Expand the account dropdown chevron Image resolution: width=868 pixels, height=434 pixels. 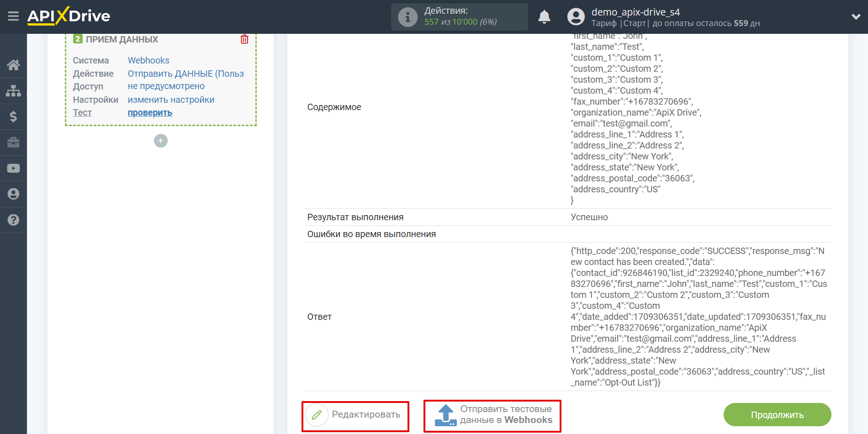click(856, 17)
